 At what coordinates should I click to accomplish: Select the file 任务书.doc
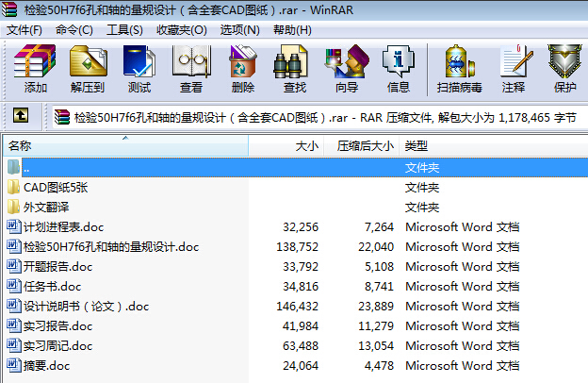(52, 287)
